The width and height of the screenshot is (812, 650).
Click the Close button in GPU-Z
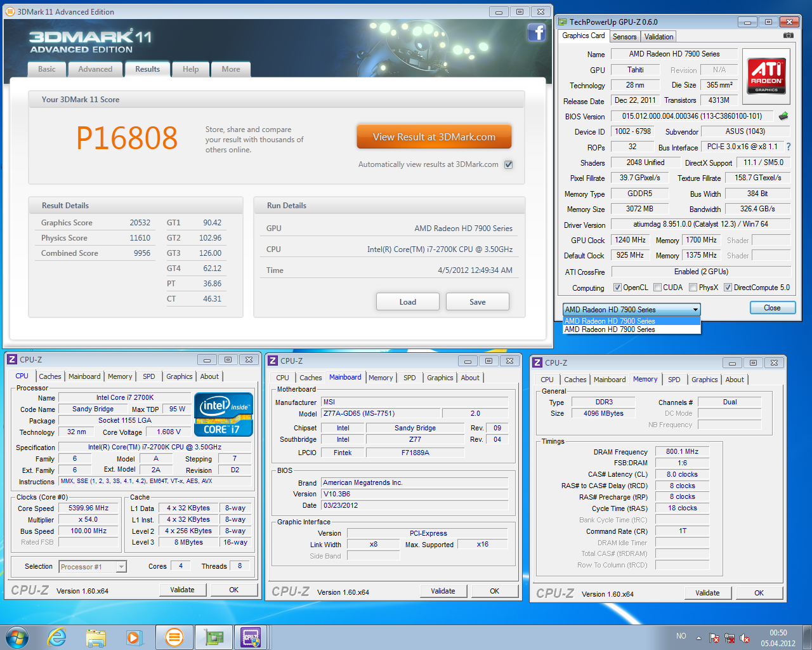click(772, 308)
